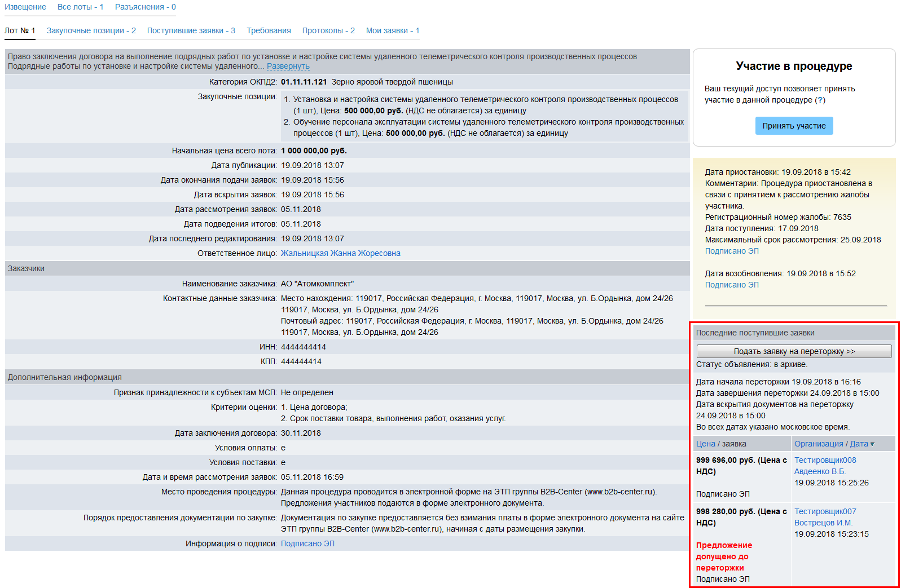Switch to Поступившие заявки tab
The width and height of the screenshot is (901, 588).
[x=191, y=30]
